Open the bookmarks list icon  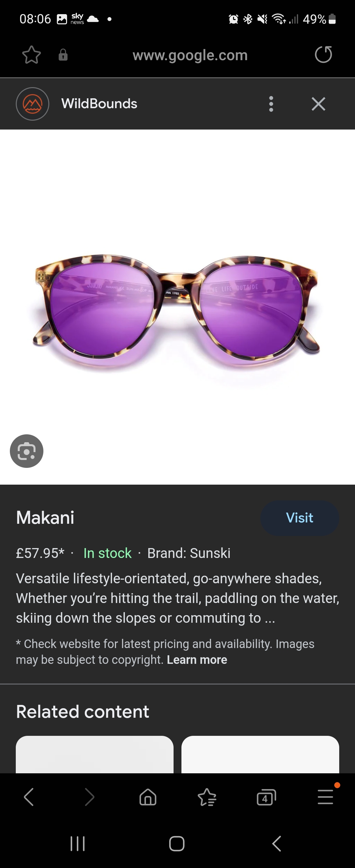(207, 797)
